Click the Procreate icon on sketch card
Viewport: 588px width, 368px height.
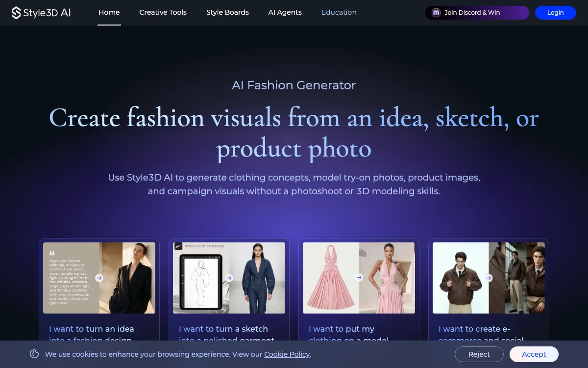[x=178, y=246]
